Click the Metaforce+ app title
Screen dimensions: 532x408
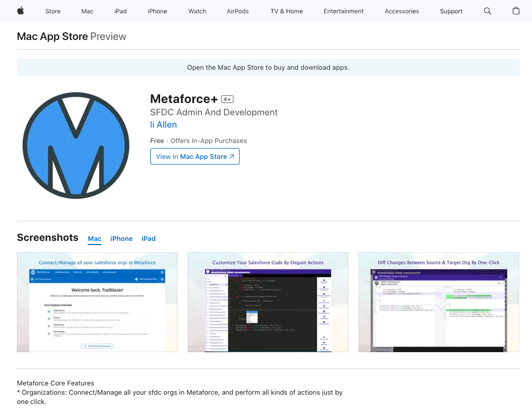tap(184, 99)
